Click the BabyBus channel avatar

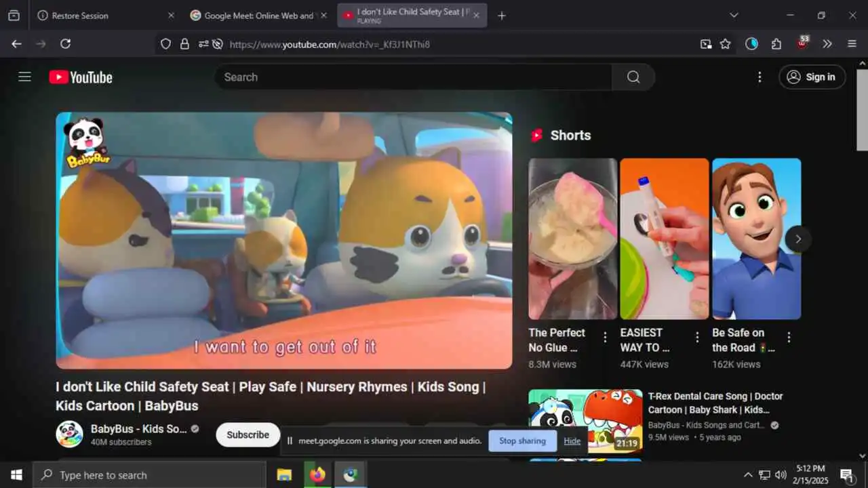coord(69,434)
